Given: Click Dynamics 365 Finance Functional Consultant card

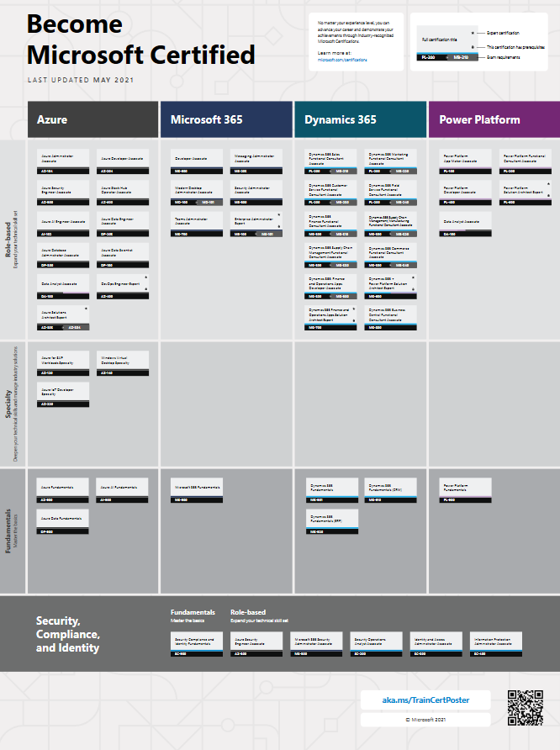Looking at the screenshot, I should tap(330, 224).
